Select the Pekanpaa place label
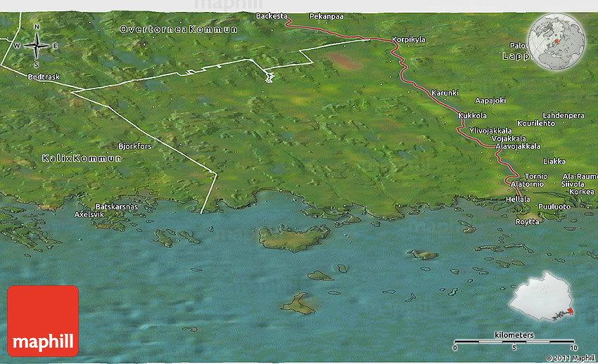The image size is (598, 364). 325,15
